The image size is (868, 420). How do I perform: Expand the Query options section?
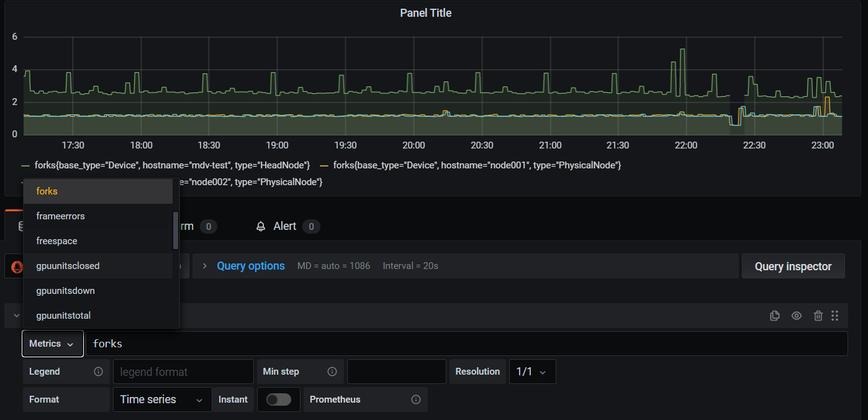click(250, 265)
